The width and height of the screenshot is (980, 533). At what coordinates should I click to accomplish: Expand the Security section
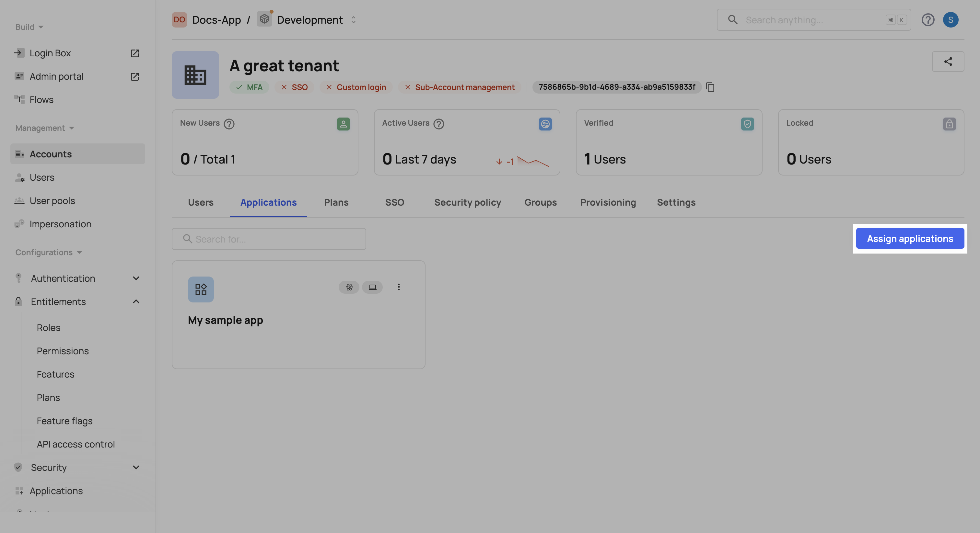[x=136, y=467]
